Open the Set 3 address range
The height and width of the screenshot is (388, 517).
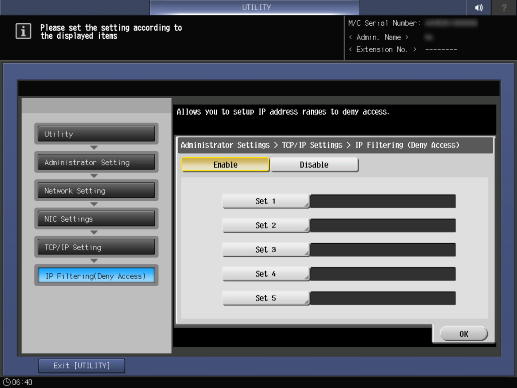click(266, 250)
